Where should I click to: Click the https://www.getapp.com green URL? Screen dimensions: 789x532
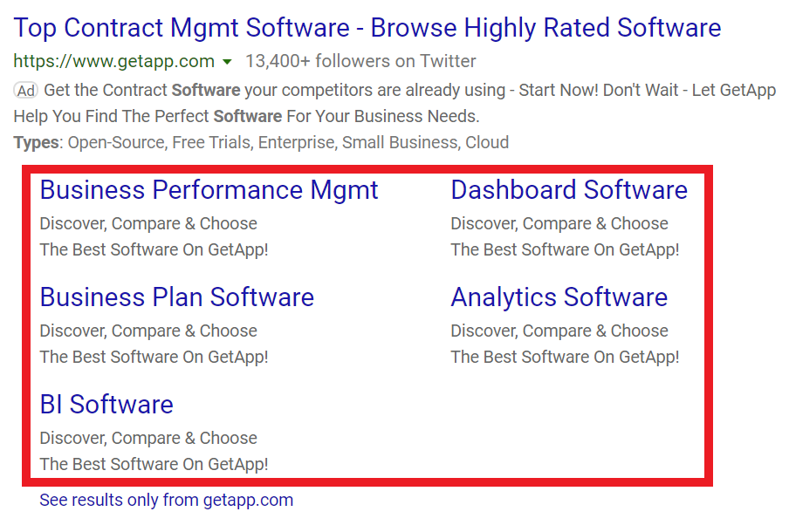[x=113, y=61]
